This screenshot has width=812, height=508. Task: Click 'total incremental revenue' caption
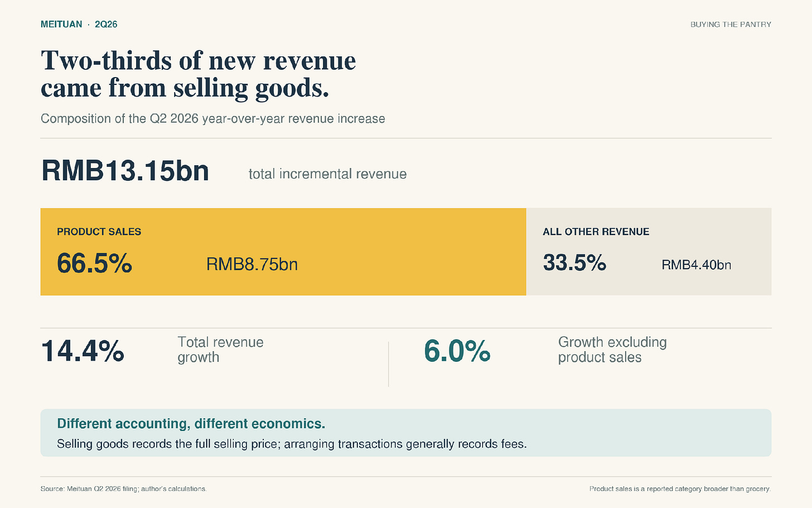(x=327, y=174)
